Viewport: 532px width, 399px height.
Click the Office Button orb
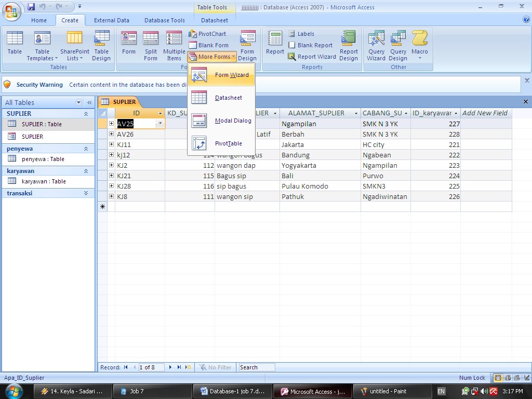click(11, 11)
